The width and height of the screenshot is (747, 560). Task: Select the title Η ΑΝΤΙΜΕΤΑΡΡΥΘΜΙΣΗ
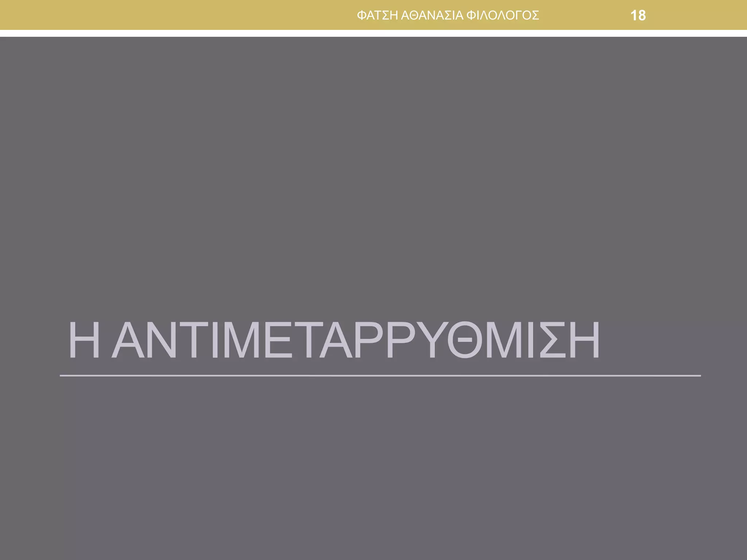pyautogui.click(x=334, y=340)
